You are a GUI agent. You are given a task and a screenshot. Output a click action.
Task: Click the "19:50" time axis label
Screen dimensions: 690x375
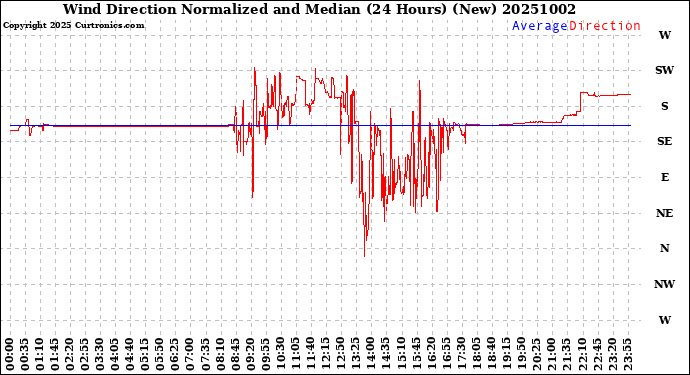click(x=520, y=354)
